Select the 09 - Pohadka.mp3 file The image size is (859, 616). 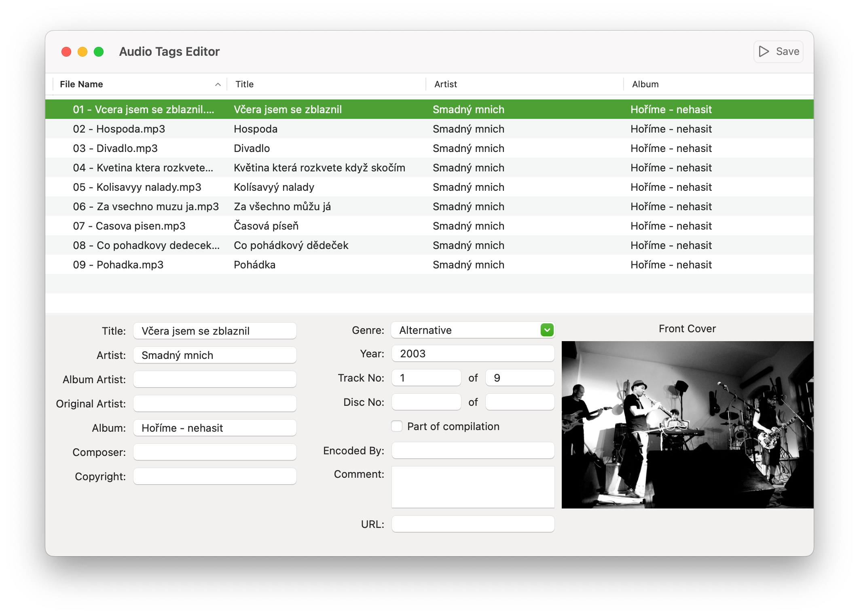tap(118, 265)
